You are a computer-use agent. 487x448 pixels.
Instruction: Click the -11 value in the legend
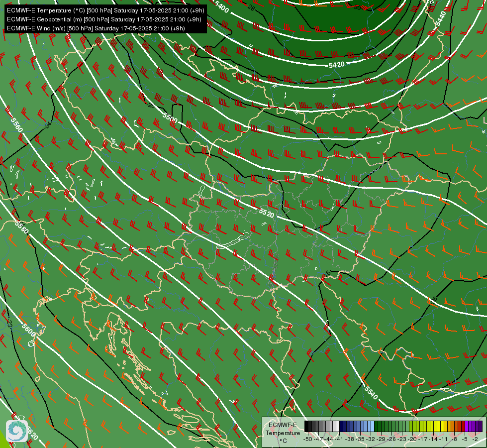pyautogui.click(x=444, y=439)
